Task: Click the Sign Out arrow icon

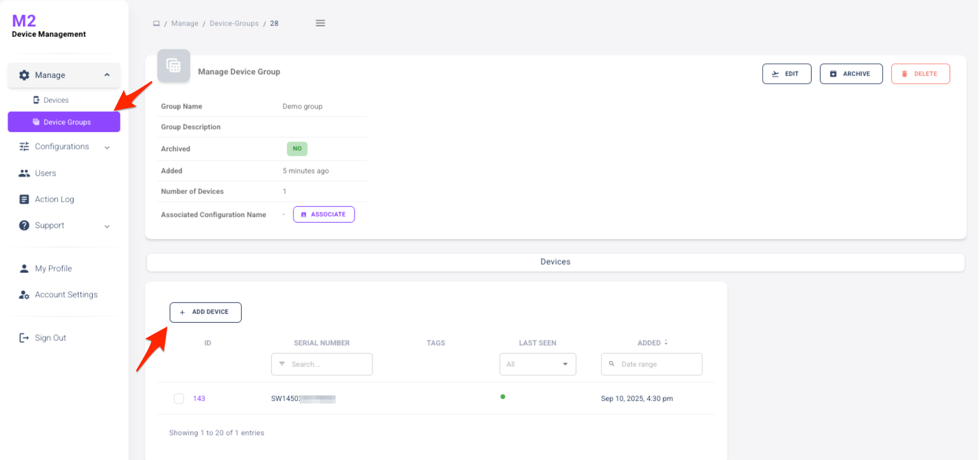Action: 24,338
